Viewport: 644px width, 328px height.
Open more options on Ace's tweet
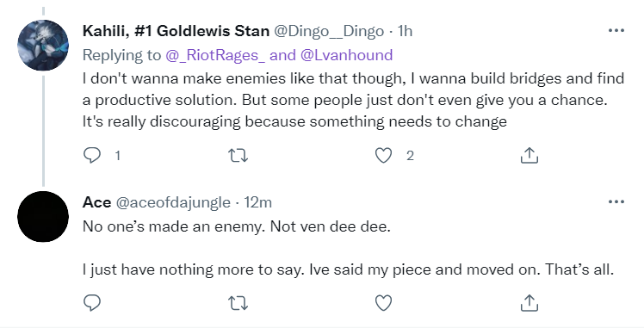[616, 201]
